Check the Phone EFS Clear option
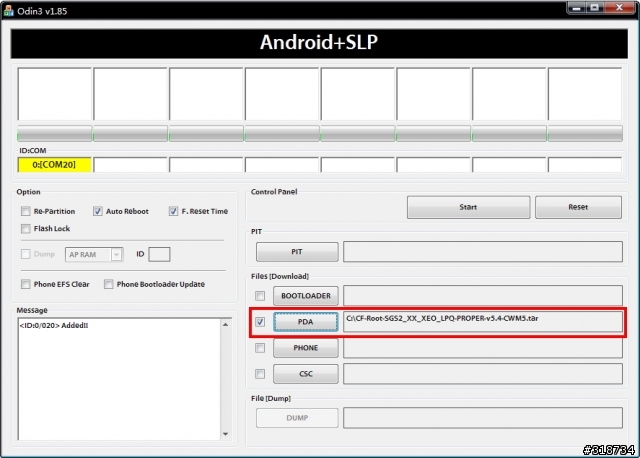Viewport: 640px width, 458px height. click(x=26, y=284)
